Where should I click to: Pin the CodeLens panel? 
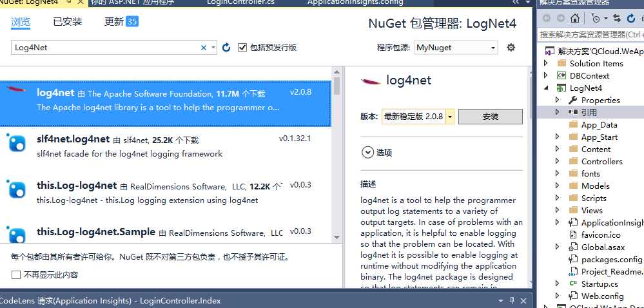coord(512,301)
